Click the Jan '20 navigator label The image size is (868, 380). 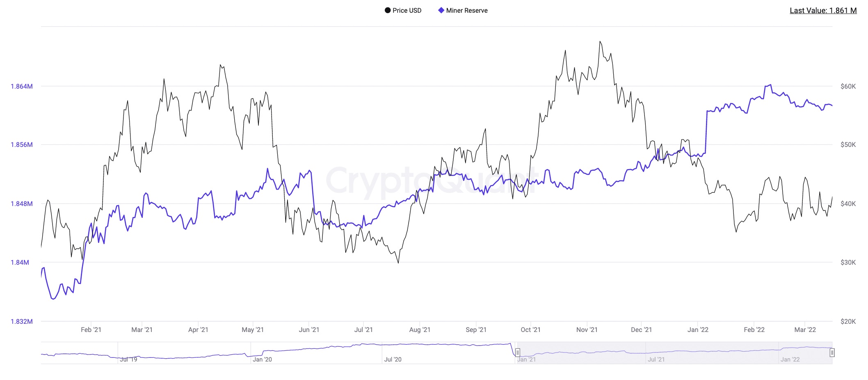tap(262, 359)
